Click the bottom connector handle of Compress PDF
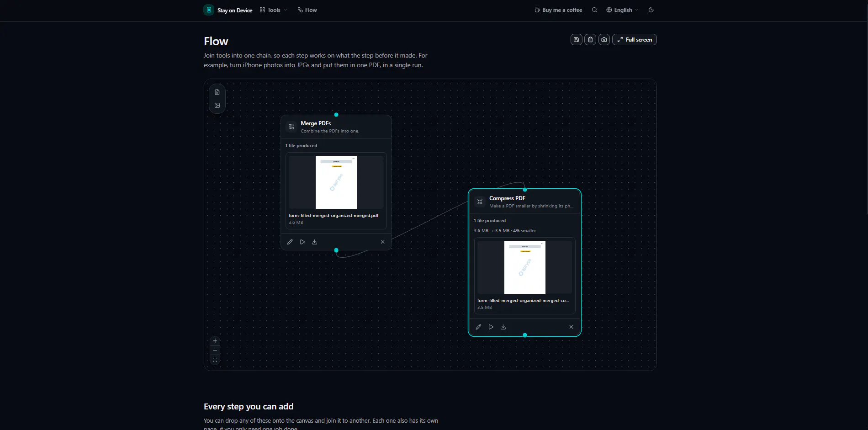The image size is (868, 430). coord(525,335)
